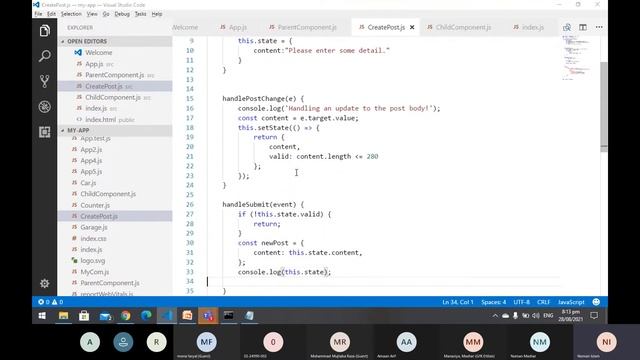Open the Debug view in activity bar

pyautogui.click(x=44, y=107)
